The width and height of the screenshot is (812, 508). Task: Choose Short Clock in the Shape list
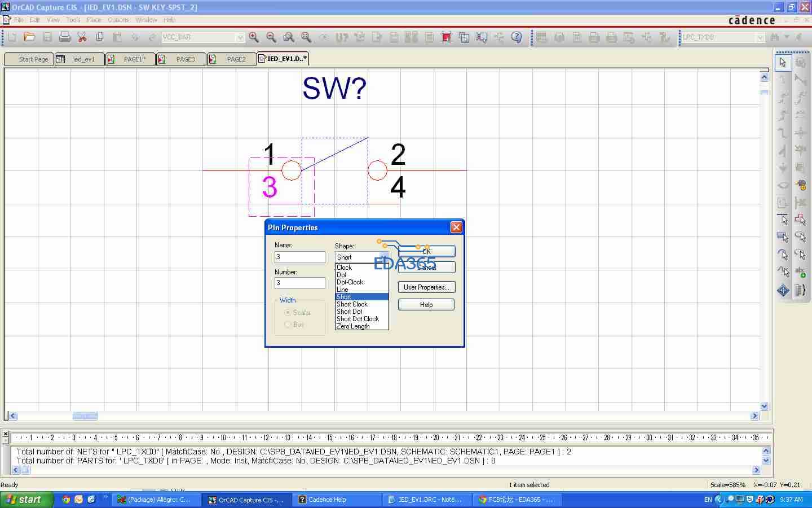click(362, 304)
